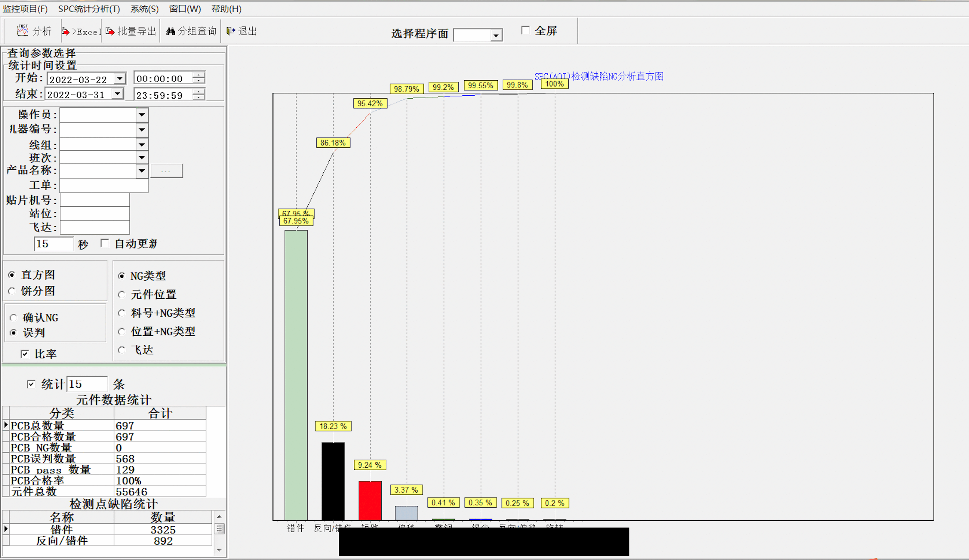Viewport: 969px width, 560px height.
Task: Click the red 短路 bar in histogram
Action: pyautogui.click(x=370, y=500)
